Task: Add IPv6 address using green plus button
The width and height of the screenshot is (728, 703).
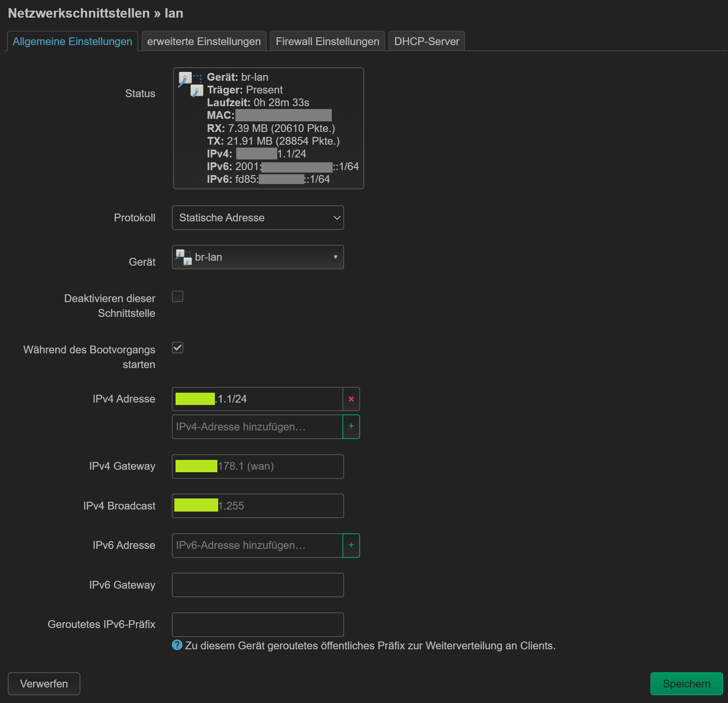Action: pyautogui.click(x=351, y=545)
